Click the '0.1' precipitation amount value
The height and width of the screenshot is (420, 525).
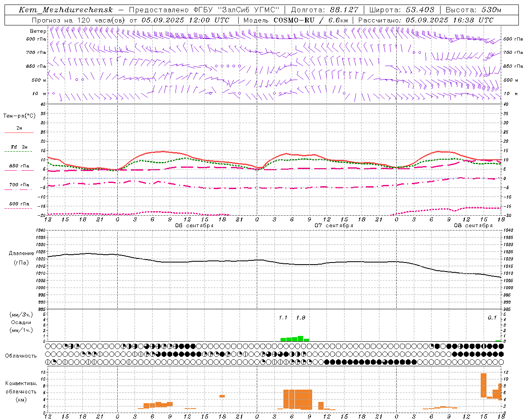(492, 318)
